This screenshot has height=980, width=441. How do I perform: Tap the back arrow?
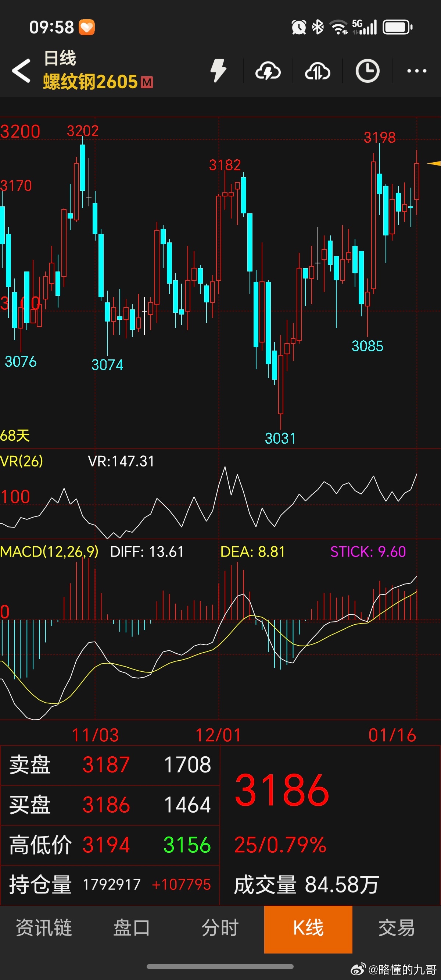click(x=21, y=70)
